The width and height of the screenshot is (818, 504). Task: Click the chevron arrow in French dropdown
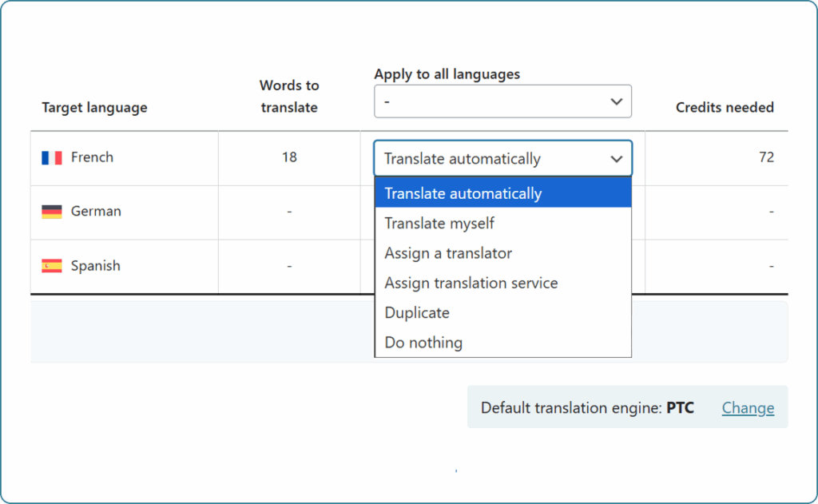click(616, 159)
